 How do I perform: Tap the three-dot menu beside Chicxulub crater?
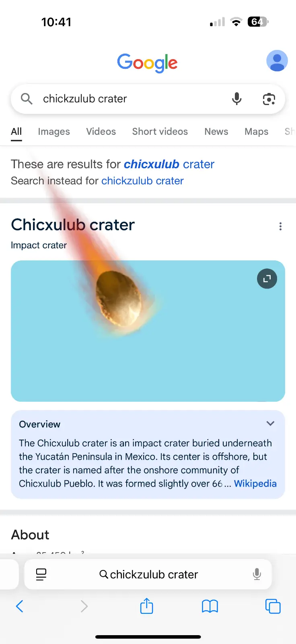pos(280,227)
